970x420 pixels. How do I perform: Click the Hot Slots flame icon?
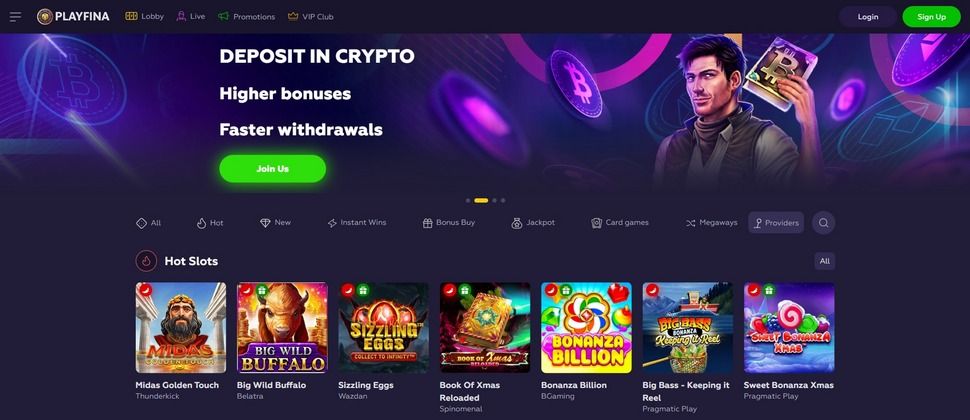pos(146,261)
